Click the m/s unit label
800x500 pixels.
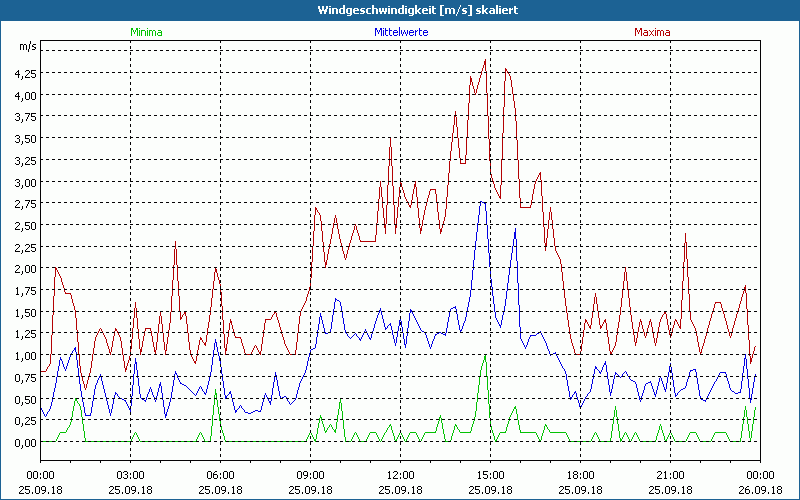pyautogui.click(x=28, y=46)
